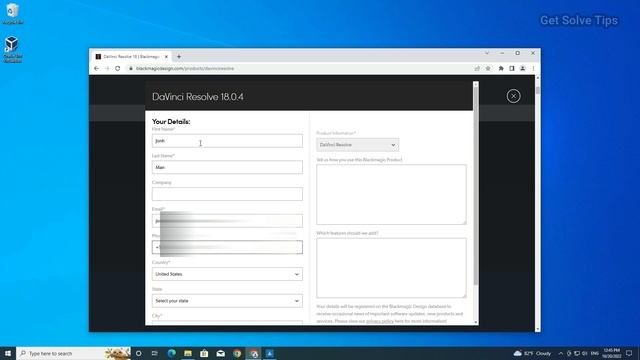Launch Microsoft Edge from the taskbar

(x=171, y=353)
